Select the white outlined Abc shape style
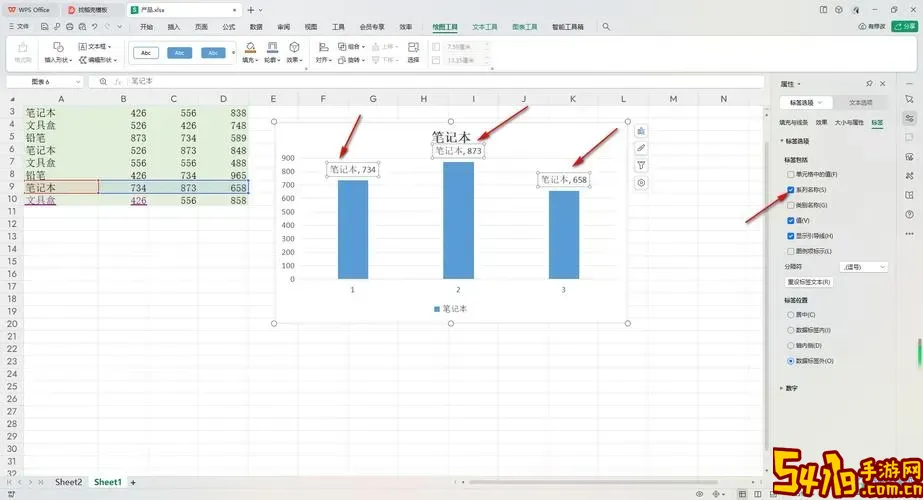This screenshot has width=923, height=500. (x=146, y=53)
